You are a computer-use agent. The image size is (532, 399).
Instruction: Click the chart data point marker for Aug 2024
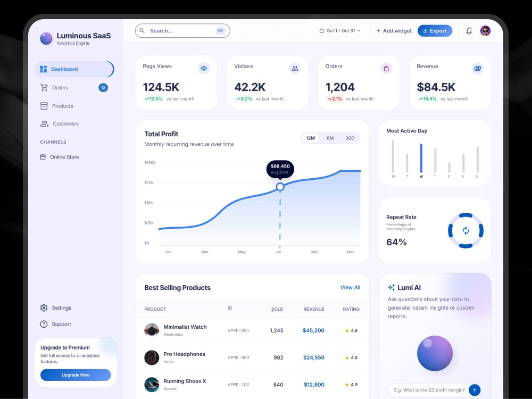[280, 187]
